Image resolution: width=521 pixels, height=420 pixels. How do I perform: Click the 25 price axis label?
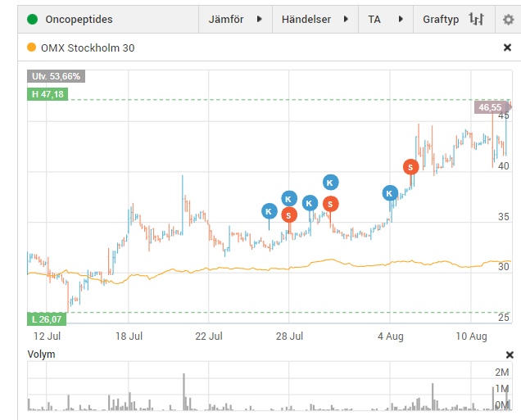504,318
